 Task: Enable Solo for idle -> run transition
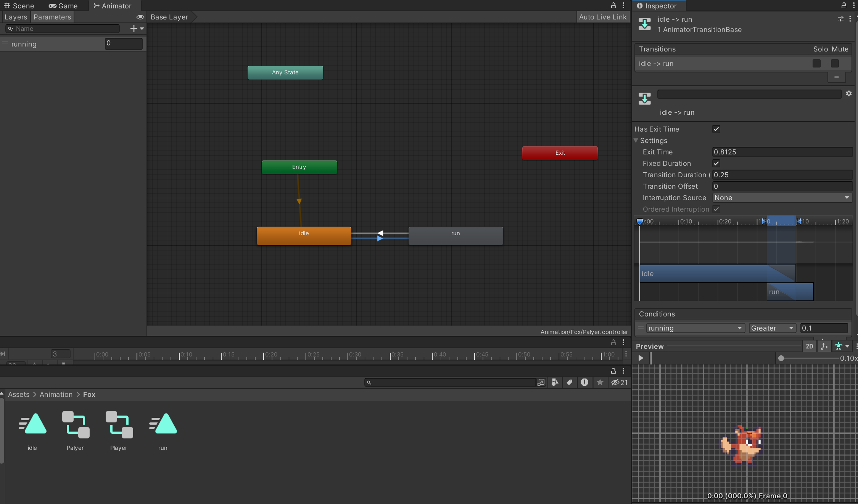816,63
